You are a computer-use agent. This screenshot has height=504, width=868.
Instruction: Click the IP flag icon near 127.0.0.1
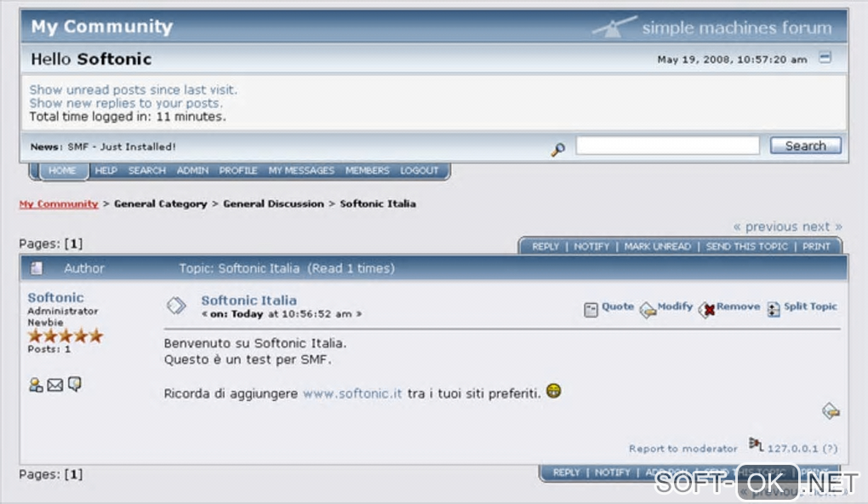click(757, 444)
